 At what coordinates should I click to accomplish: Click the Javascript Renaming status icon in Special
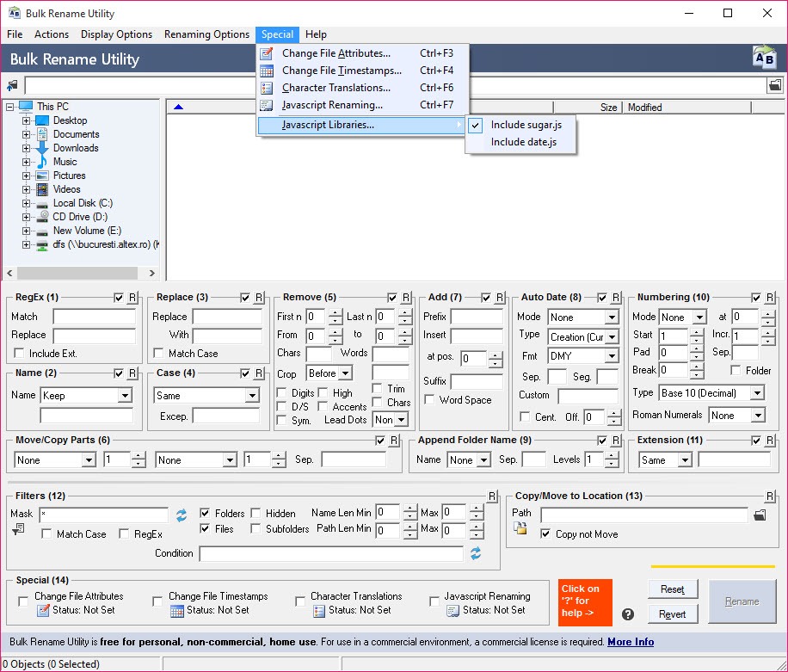[452, 611]
